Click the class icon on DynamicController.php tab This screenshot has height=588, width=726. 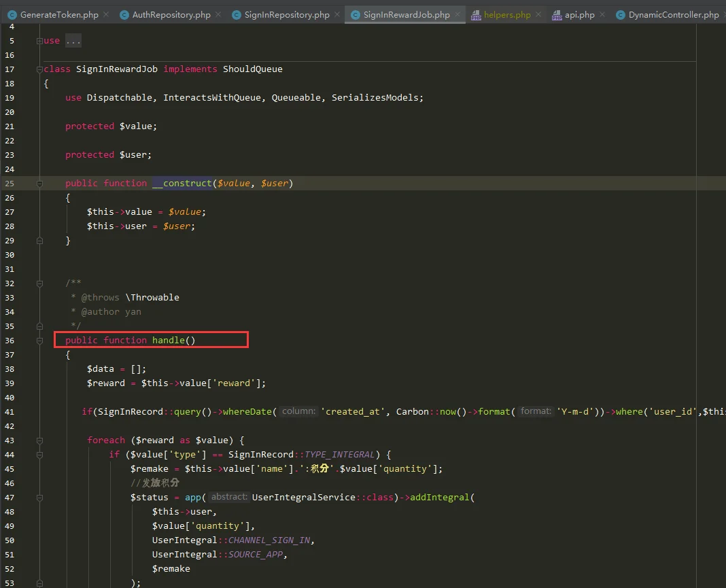(620, 14)
